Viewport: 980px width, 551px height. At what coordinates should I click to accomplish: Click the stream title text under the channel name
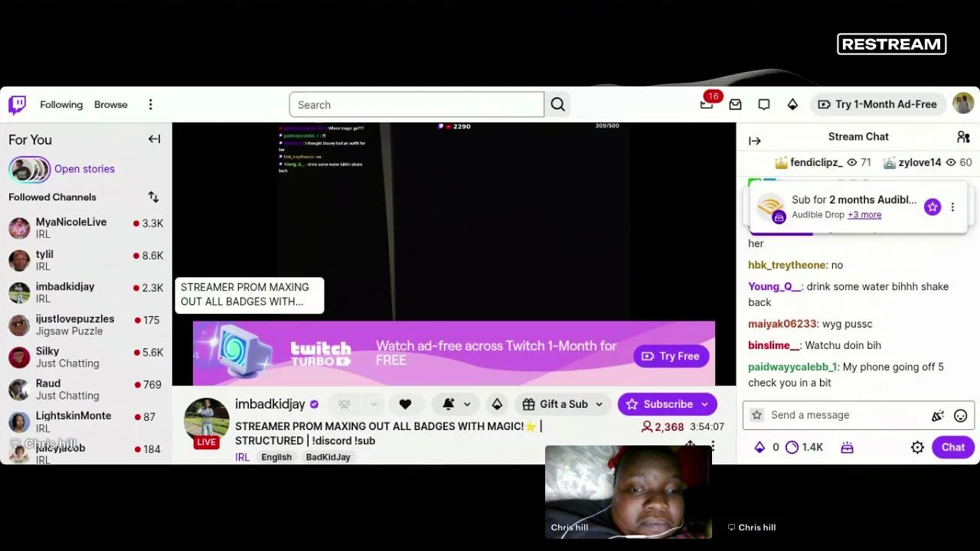388,433
